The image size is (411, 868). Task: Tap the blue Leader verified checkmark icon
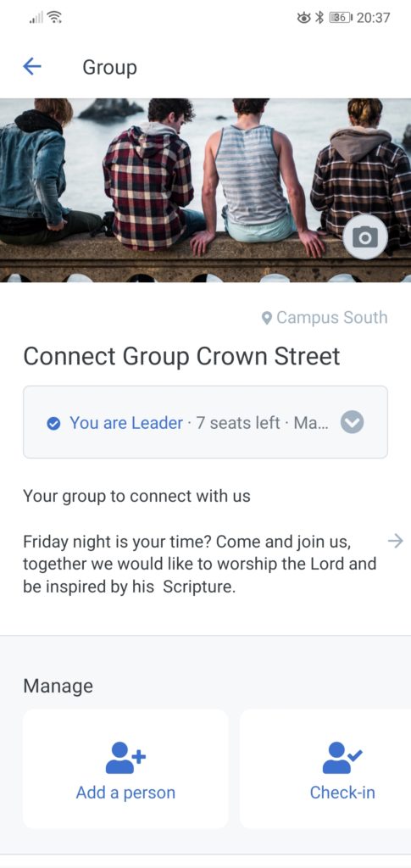(x=53, y=424)
